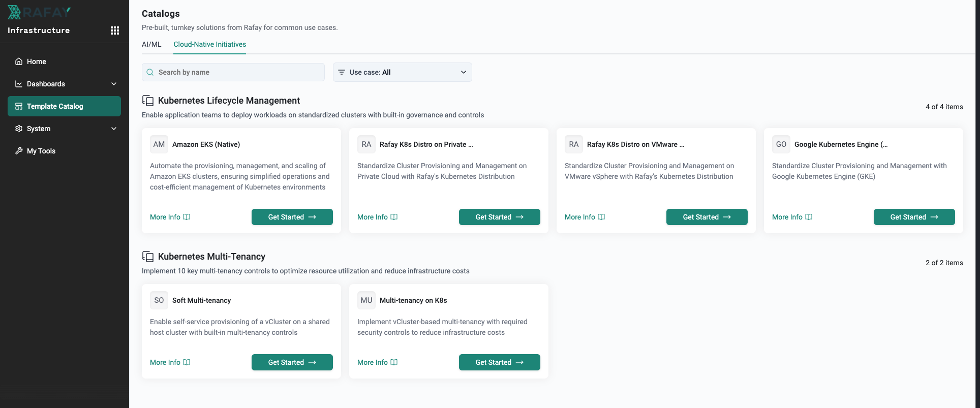Click the Kubernetes Multi-Tenancy section icon
This screenshot has width=980, height=408.
tap(148, 257)
